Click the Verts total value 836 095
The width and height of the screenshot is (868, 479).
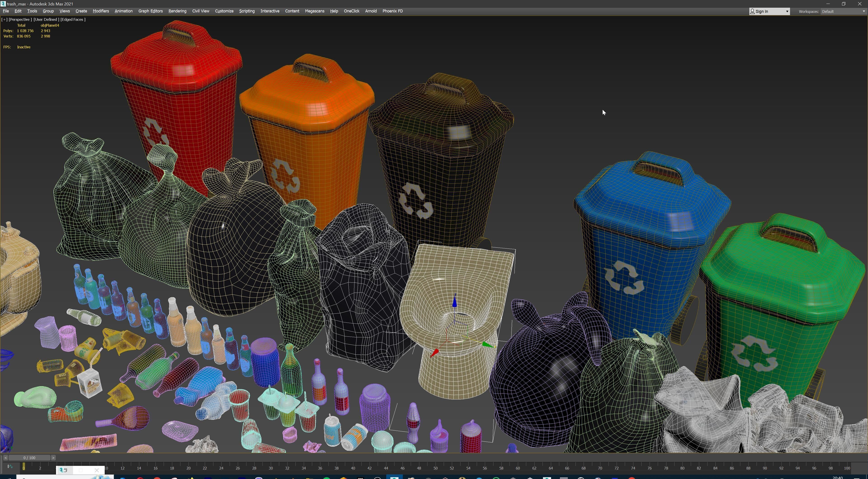24,36
